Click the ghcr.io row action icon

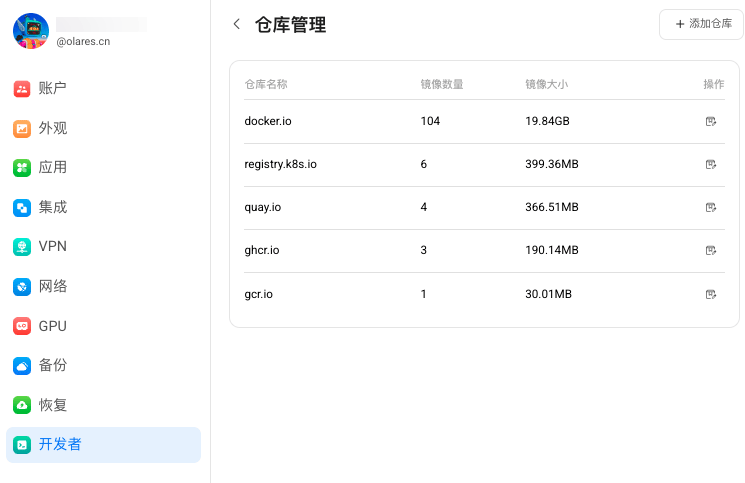click(711, 250)
